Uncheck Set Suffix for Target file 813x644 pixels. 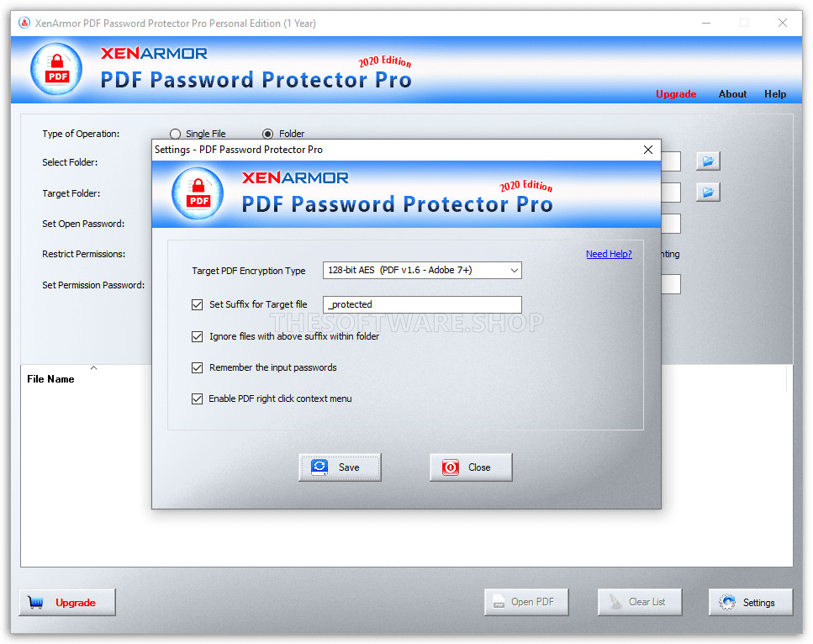pos(197,304)
